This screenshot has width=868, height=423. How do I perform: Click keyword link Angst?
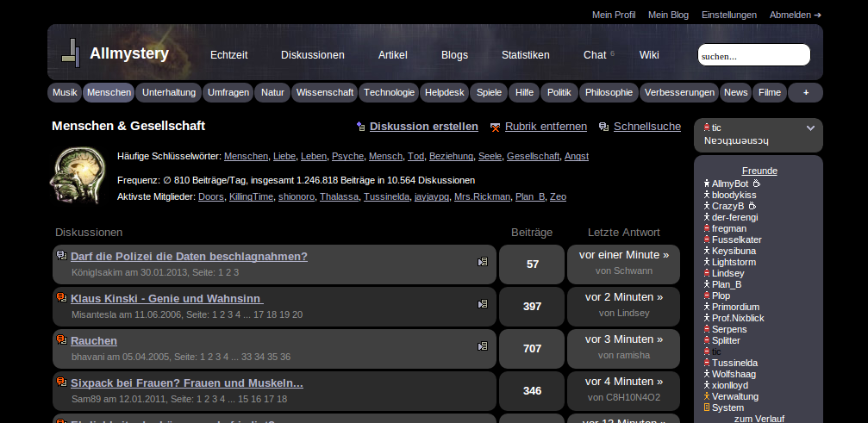click(x=577, y=157)
